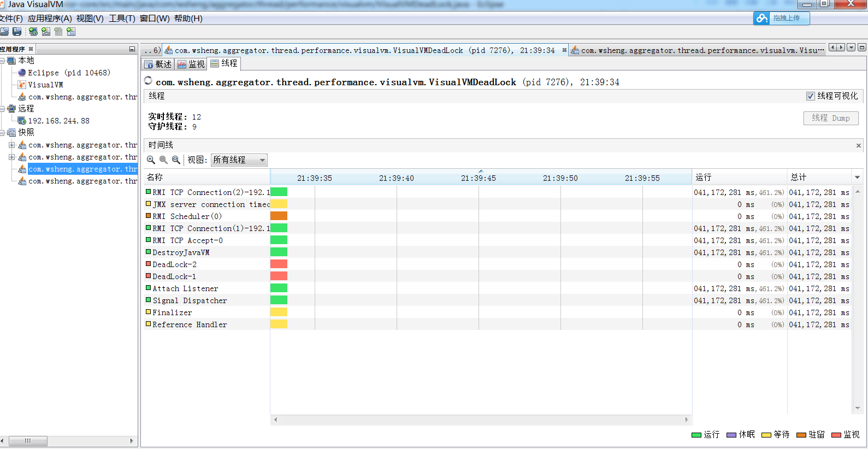Zoom out on the thread timeline
The width and height of the screenshot is (868, 449).
pos(163,160)
